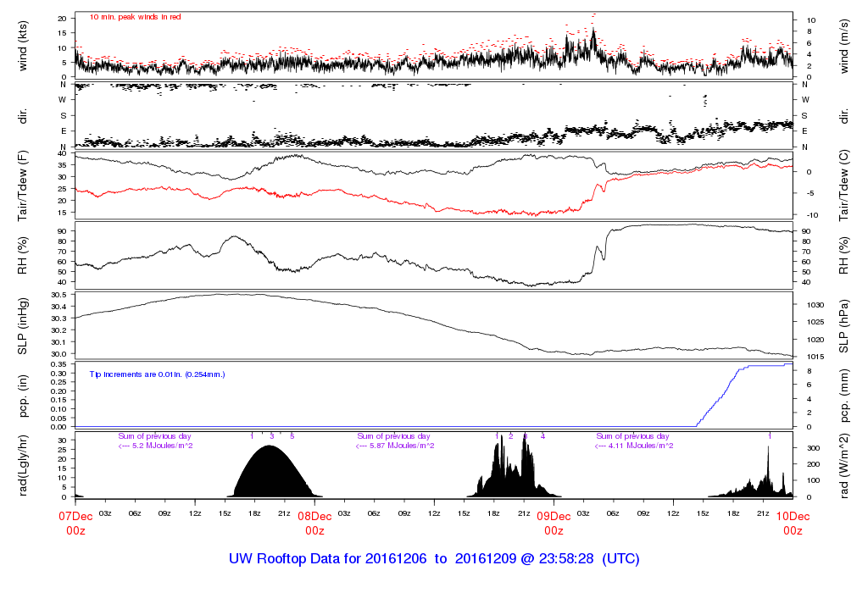Click the "SLP (hPa)" axis label
Image resolution: width=868 pixels, height=593 pixels.
coord(843,326)
